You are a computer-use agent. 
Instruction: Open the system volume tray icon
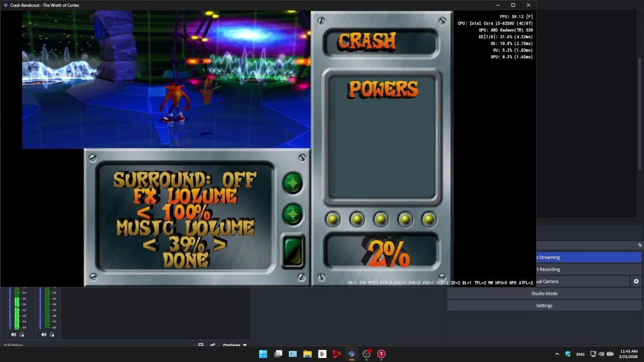601,354
